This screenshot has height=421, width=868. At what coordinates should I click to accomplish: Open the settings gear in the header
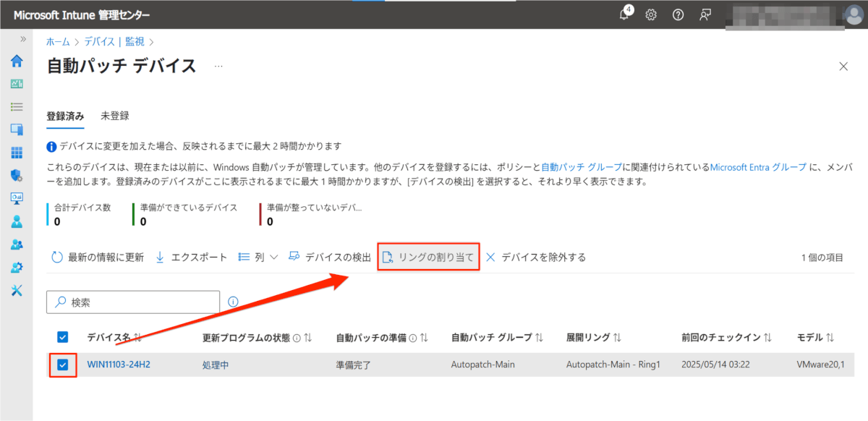(651, 14)
